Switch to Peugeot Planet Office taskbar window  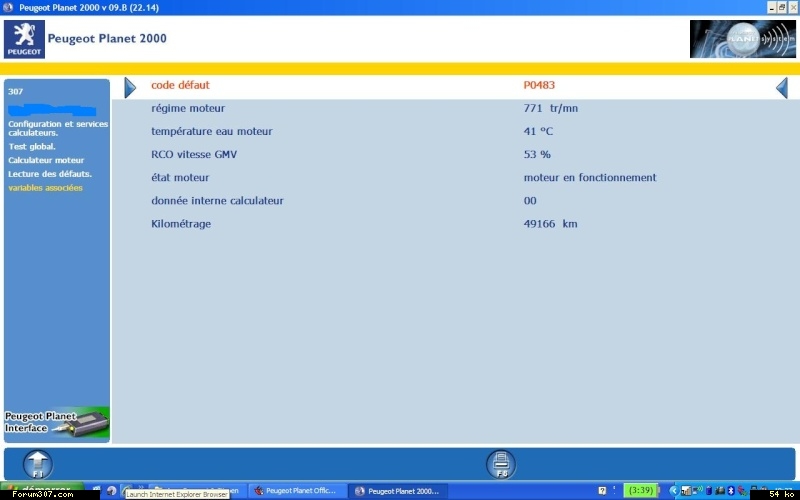pyautogui.click(x=299, y=491)
